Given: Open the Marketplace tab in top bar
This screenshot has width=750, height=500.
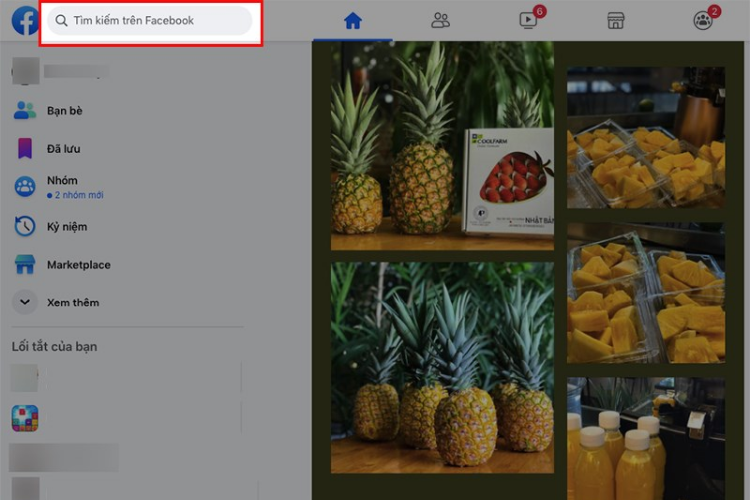Looking at the screenshot, I should pyautogui.click(x=616, y=21).
